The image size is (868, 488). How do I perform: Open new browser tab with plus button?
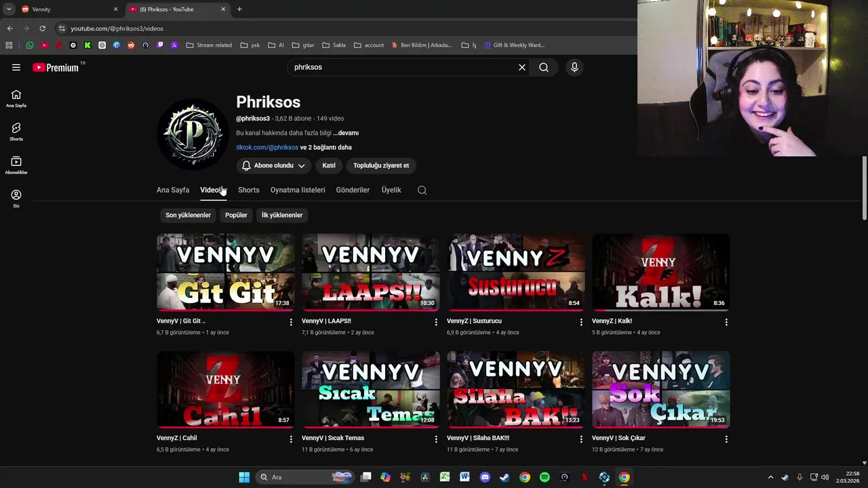(239, 9)
